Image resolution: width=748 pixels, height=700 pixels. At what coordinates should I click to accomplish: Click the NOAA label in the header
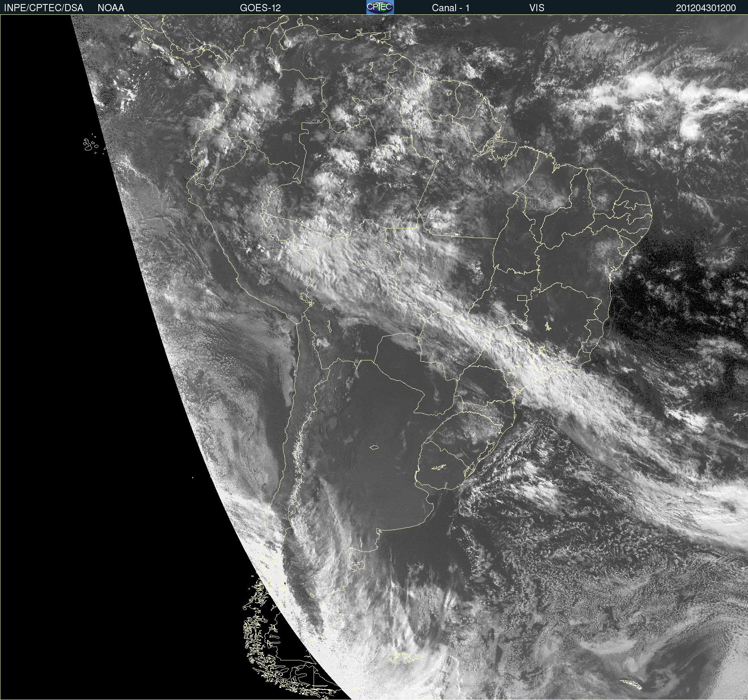[x=111, y=8]
